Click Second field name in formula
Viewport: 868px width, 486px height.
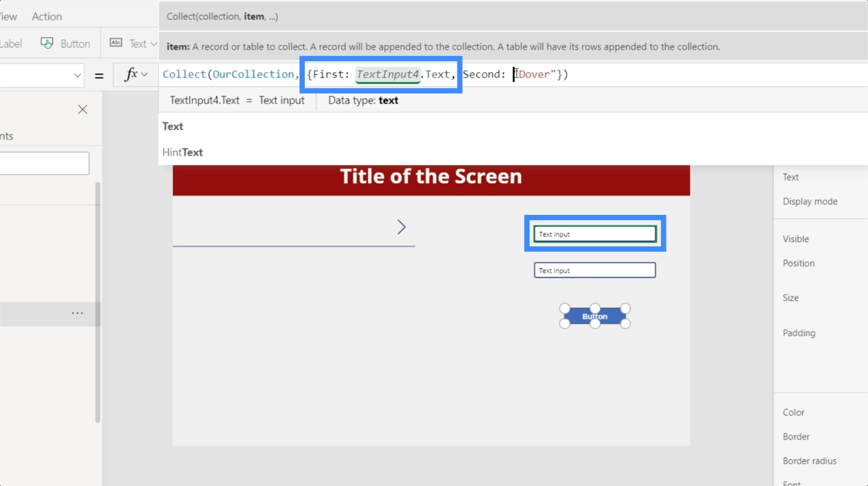click(481, 74)
